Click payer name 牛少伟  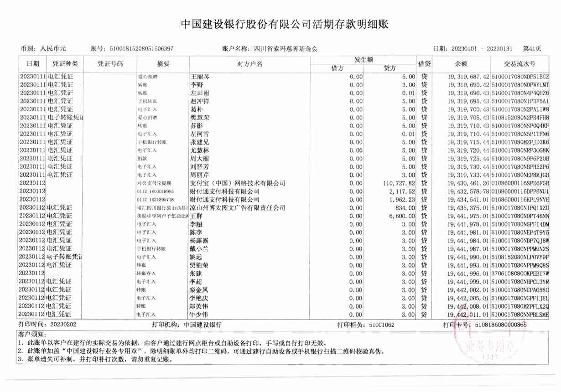(x=199, y=315)
